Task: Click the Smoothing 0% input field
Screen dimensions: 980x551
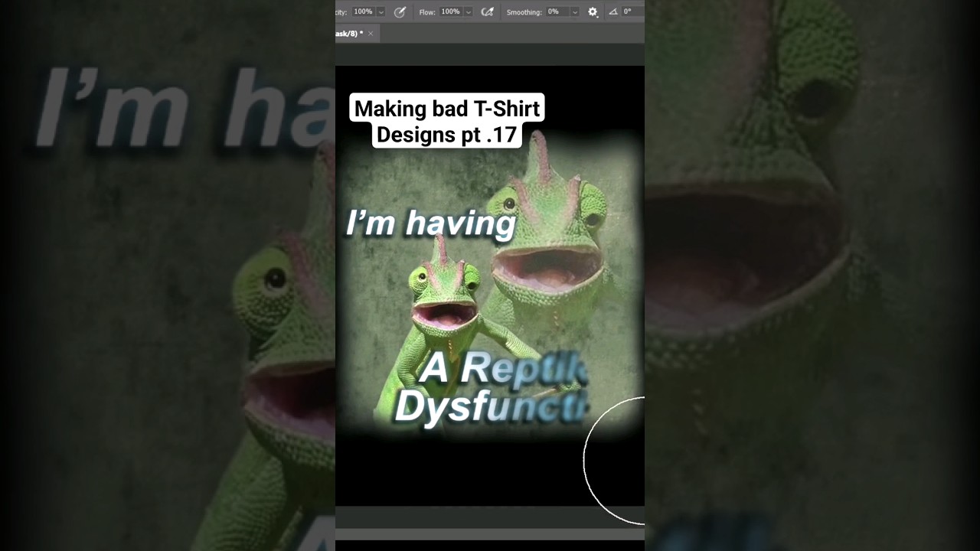Action: click(x=557, y=11)
